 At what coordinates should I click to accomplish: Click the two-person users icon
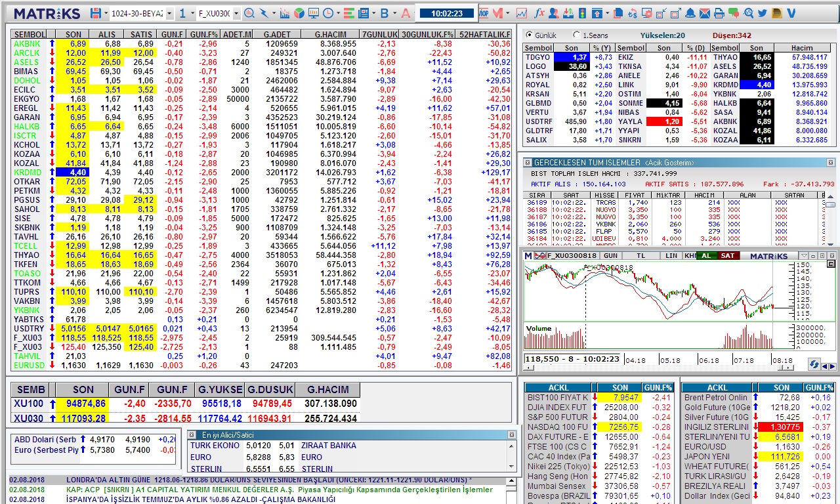coord(554,13)
